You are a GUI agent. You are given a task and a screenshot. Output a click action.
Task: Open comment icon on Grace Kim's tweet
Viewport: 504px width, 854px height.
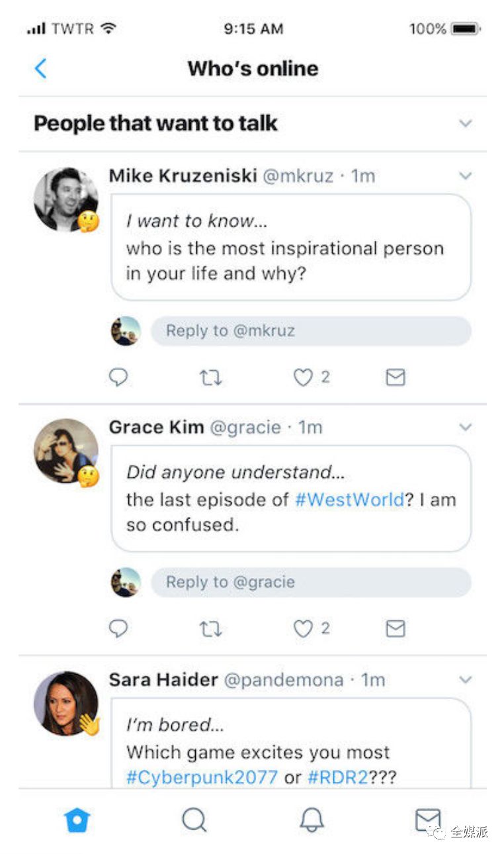coord(118,628)
